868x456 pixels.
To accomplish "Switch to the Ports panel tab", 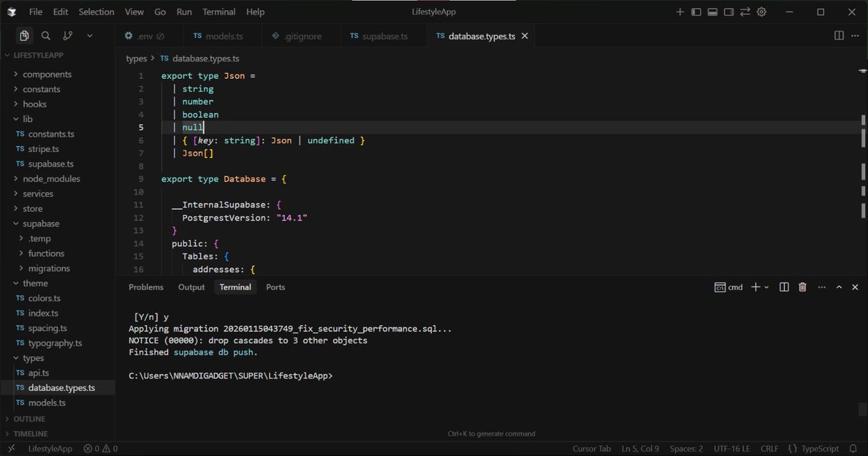I will [276, 287].
